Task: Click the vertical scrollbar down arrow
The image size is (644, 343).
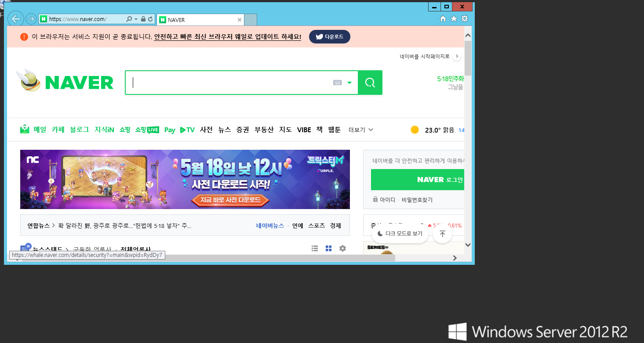Action: [468, 245]
